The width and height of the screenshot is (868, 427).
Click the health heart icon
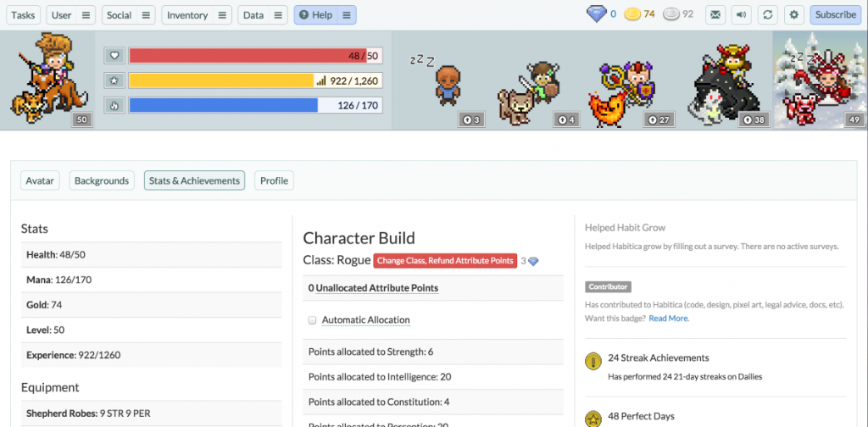click(114, 55)
